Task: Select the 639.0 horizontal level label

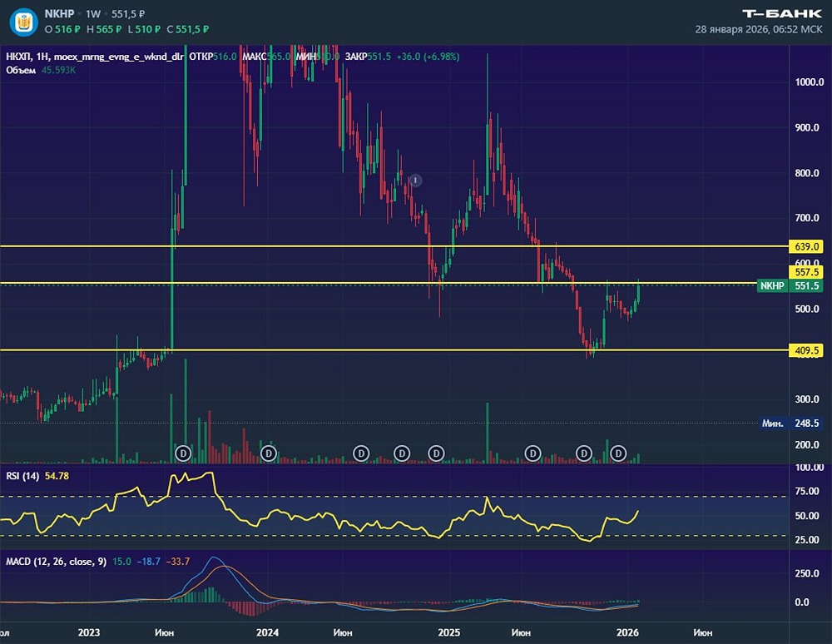Action: 806,246
